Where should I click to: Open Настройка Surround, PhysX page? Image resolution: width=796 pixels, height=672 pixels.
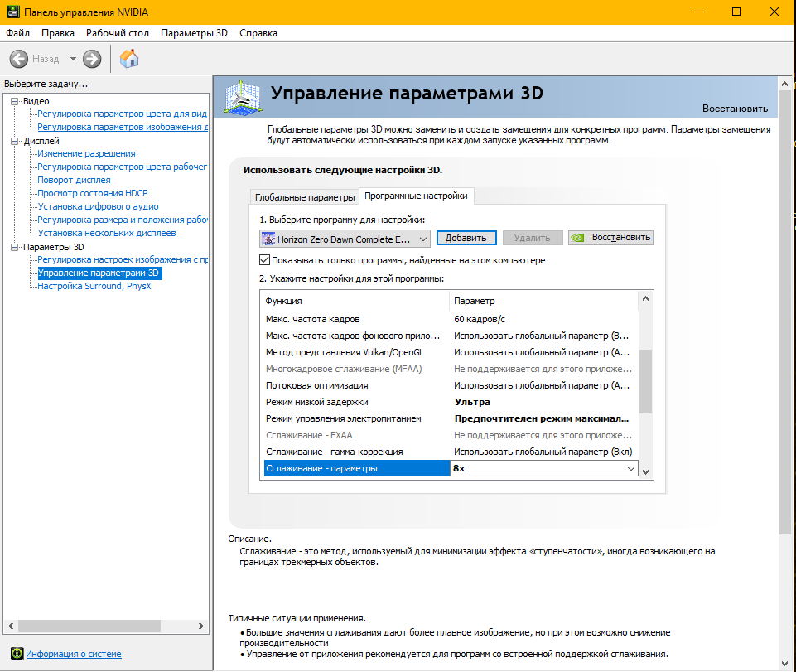point(94,286)
